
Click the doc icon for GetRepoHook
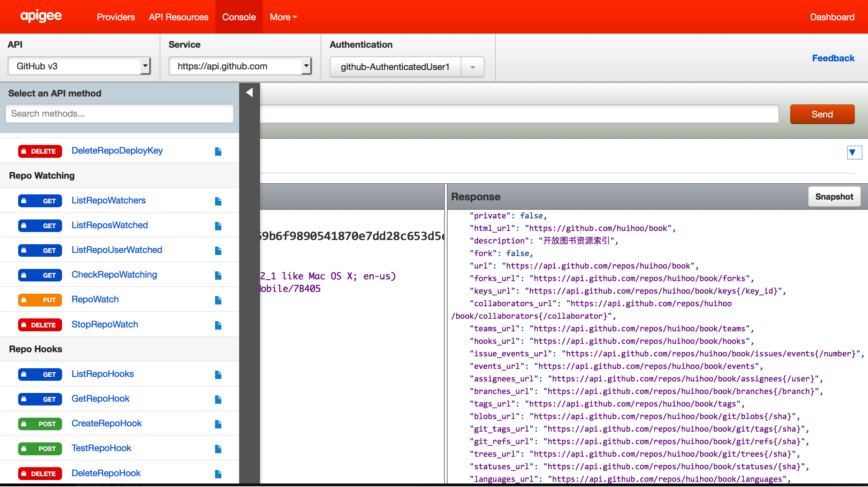218,399
